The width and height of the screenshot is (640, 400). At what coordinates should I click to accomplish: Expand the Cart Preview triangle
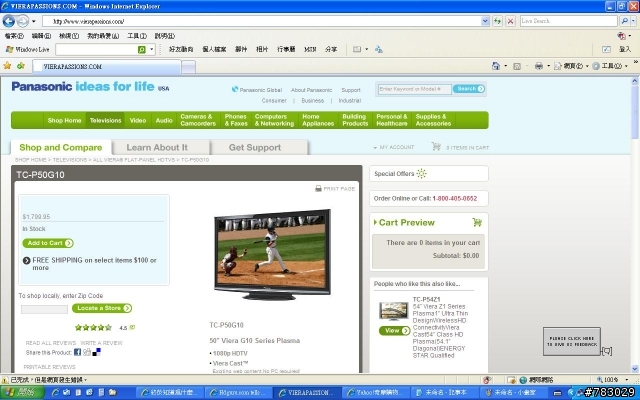375,222
